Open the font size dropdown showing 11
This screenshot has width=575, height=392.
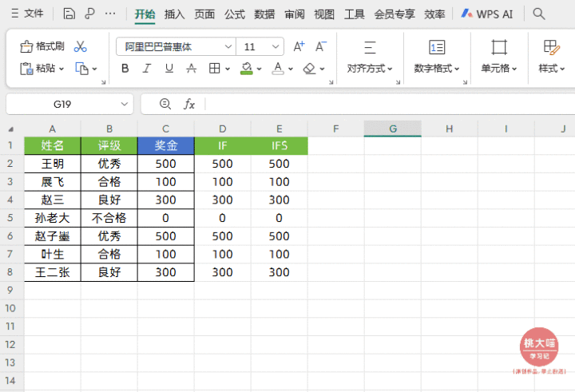276,47
